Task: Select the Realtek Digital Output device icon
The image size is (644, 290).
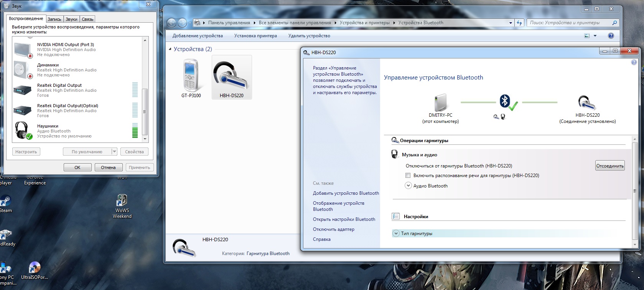Action: point(23,90)
